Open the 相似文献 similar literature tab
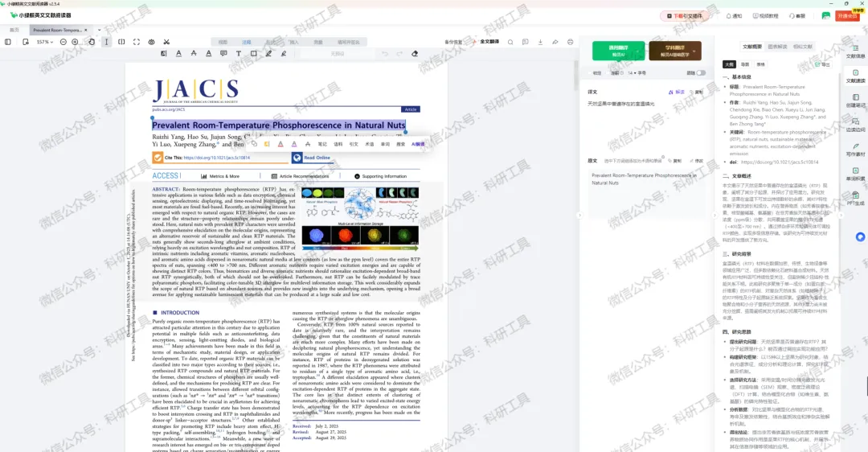 803,47
